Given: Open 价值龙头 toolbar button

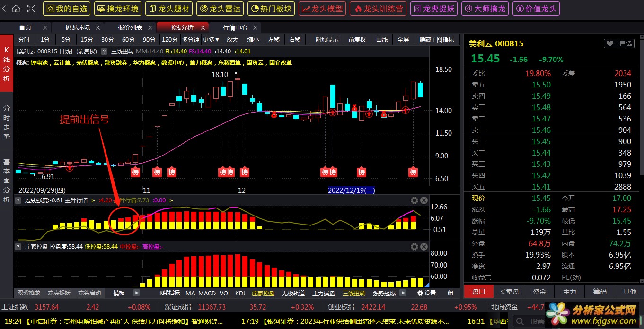Looking at the screenshot, I should [x=536, y=9].
